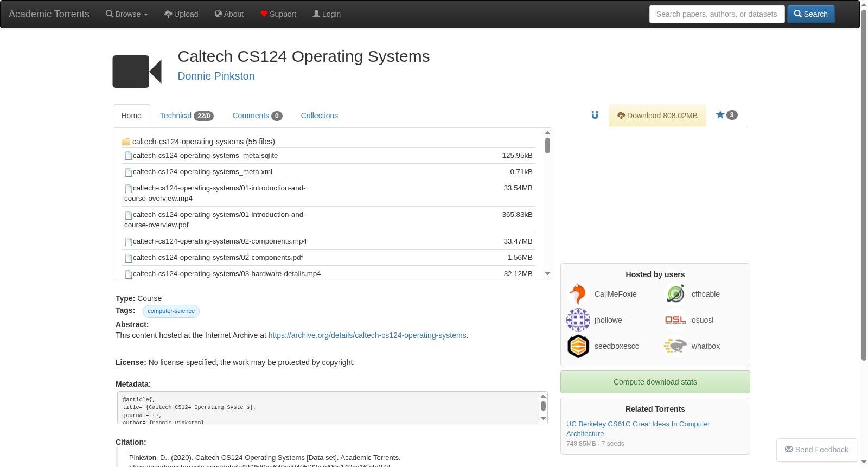Click the computer-science tag
Viewport: 868px width, 467px height.
click(x=171, y=311)
